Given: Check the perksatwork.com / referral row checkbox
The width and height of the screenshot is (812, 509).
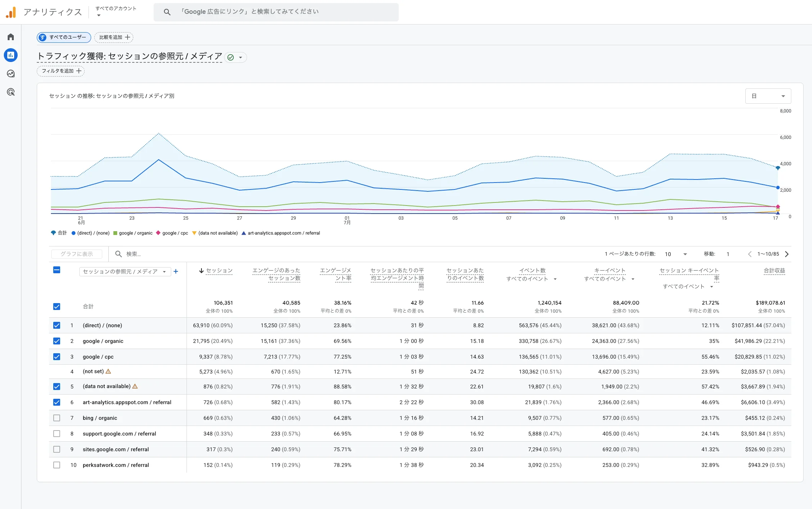Looking at the screenshot, I should [57, 465].
